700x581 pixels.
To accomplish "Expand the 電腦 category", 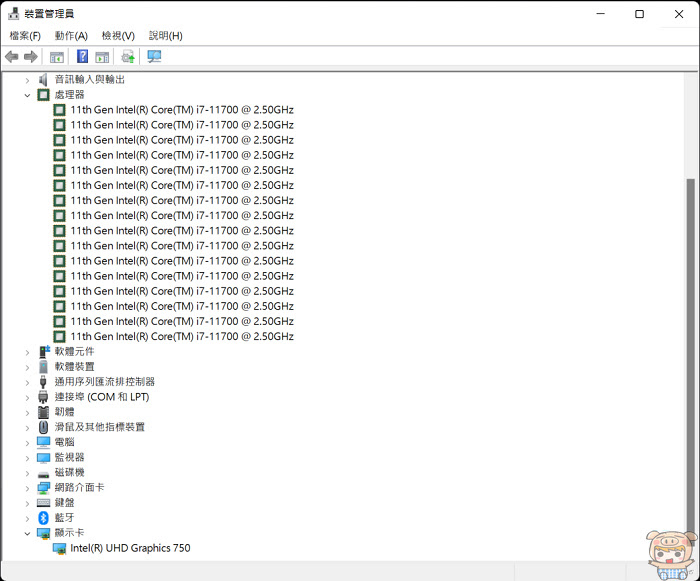I will (x=27, y=443).
